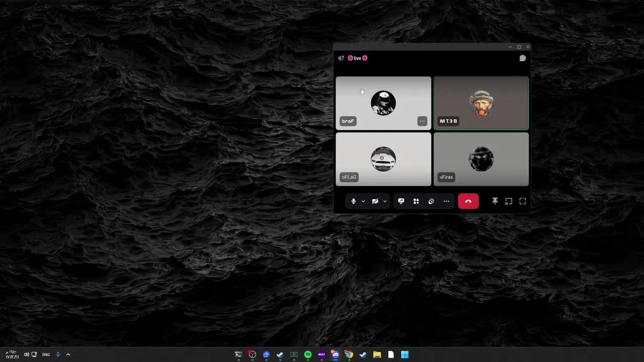Open more options in call controls
Viewport: 644px width, 362px height.
tap(446, 201)
